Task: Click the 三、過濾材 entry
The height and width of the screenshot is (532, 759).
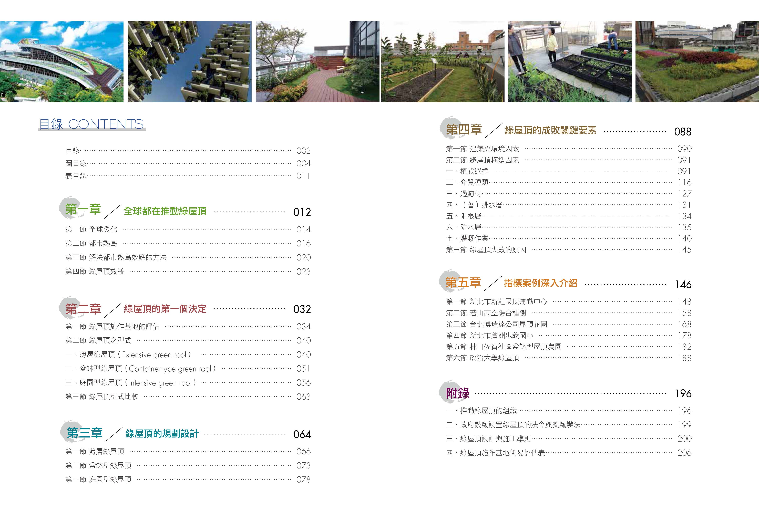Action: [x=569, y=194]
